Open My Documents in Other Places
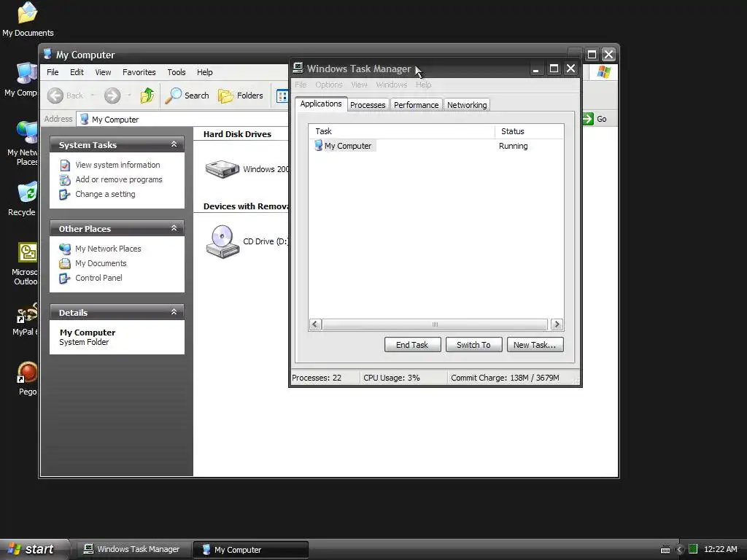The image size is (747, 560). coord(101,263)
